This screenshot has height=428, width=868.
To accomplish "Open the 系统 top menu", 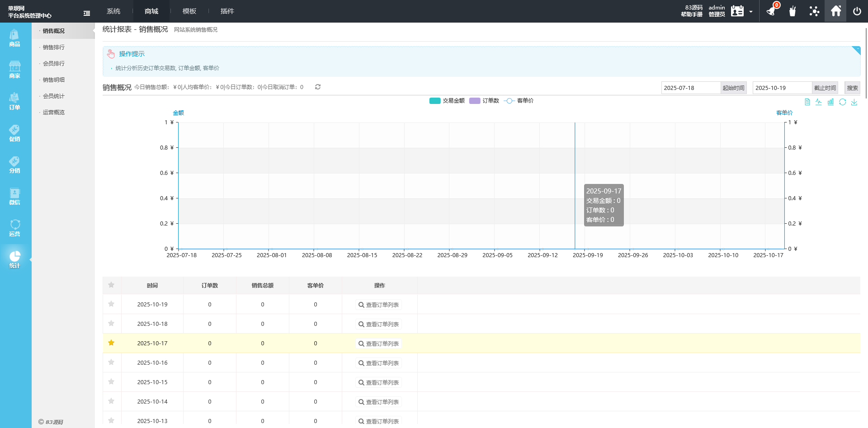I will [113, 11].
